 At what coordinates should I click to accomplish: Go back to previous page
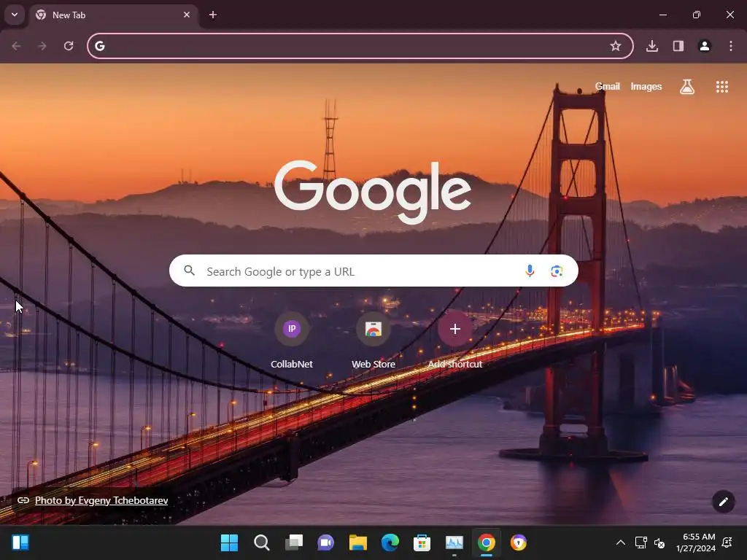[x=16, y=46]
